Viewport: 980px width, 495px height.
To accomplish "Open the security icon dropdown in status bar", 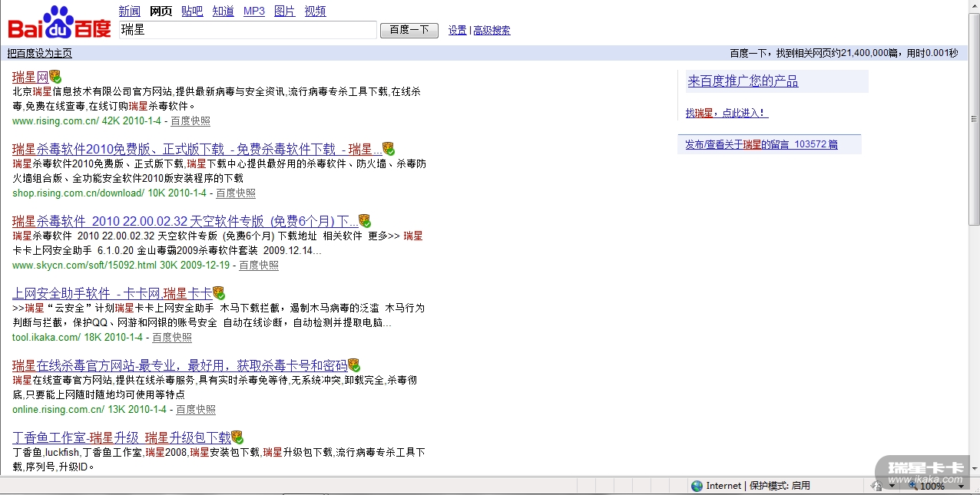I will (892, 486).
